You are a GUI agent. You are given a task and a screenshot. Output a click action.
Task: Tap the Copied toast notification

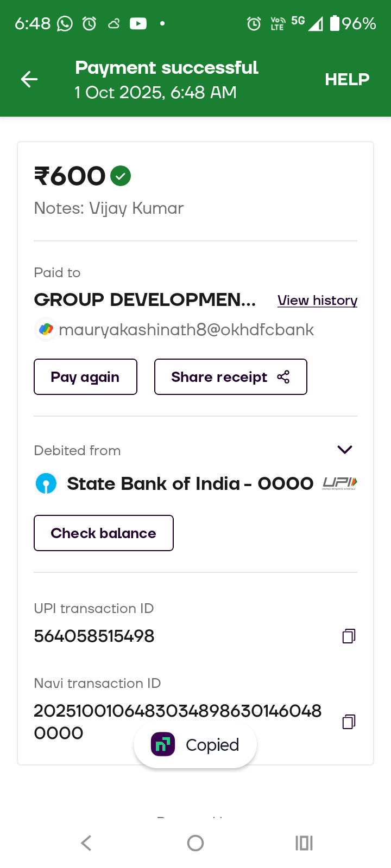point(195,745)
